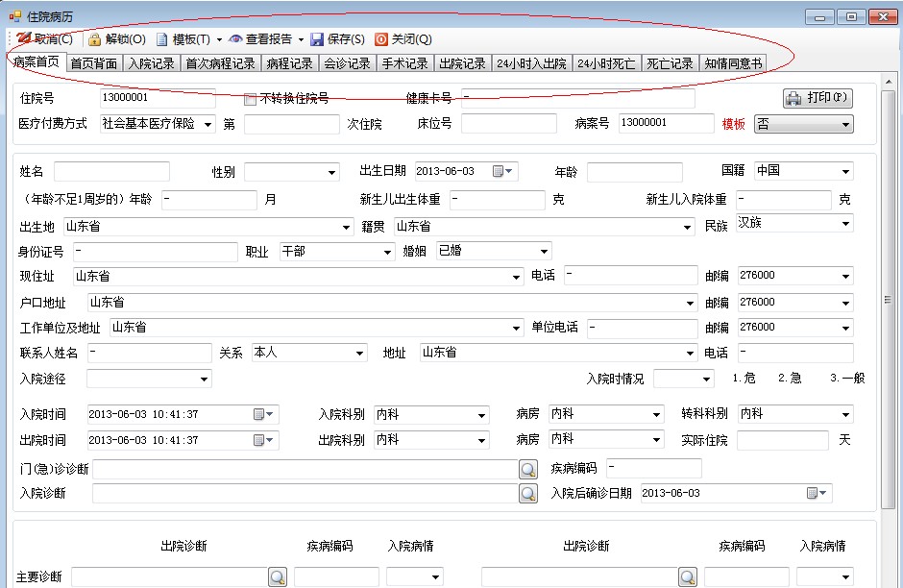Expand the 查看报告 dropdown arrow
This screenshot has width=903, height=588.
coord(301,39)
